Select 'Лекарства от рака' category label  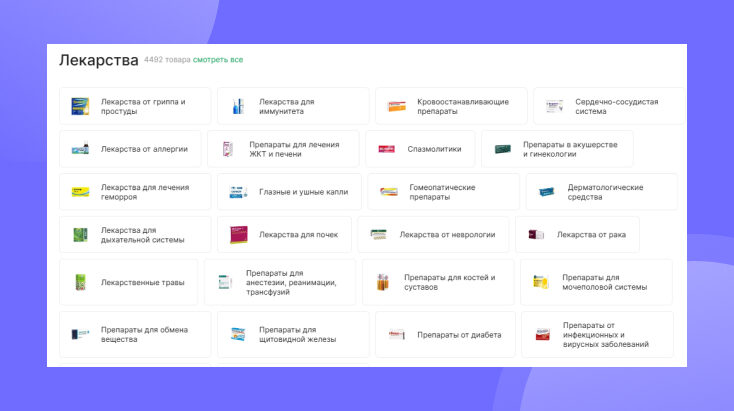[x=591, y=235]
